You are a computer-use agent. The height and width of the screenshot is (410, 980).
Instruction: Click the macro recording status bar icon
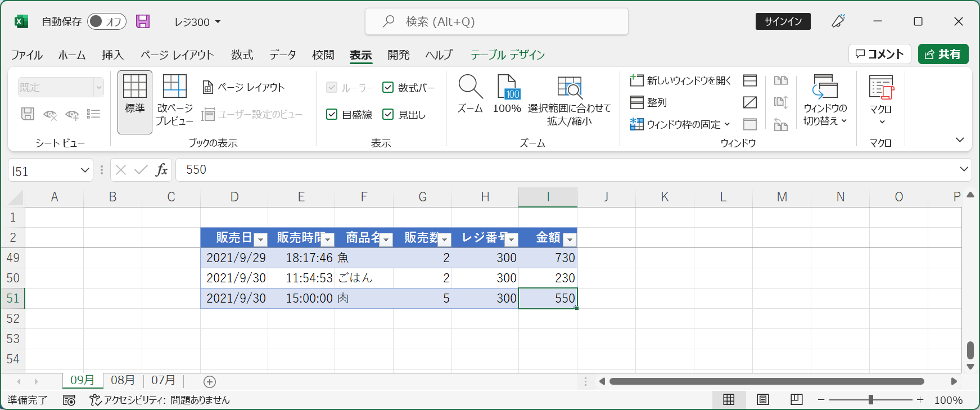click(x=69, y=400)
